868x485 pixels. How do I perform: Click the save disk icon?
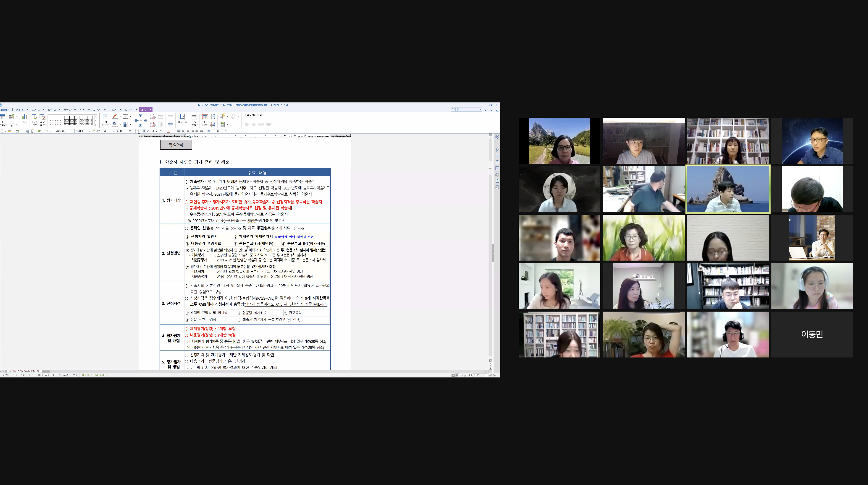point(17,131)
